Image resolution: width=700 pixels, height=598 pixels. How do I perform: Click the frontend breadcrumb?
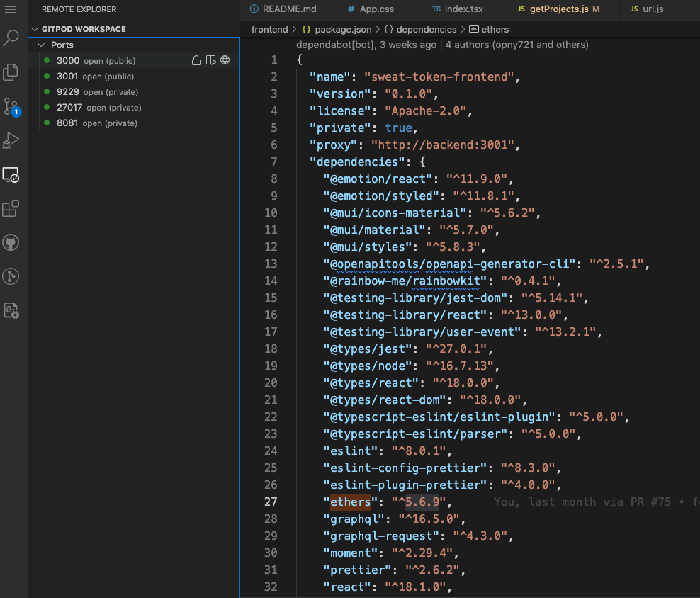click(270, 30)
